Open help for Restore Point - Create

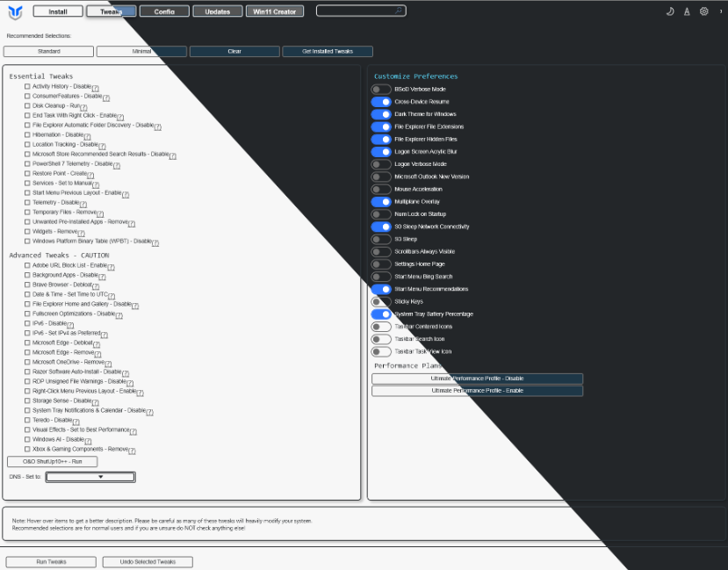tap(90, 175)
